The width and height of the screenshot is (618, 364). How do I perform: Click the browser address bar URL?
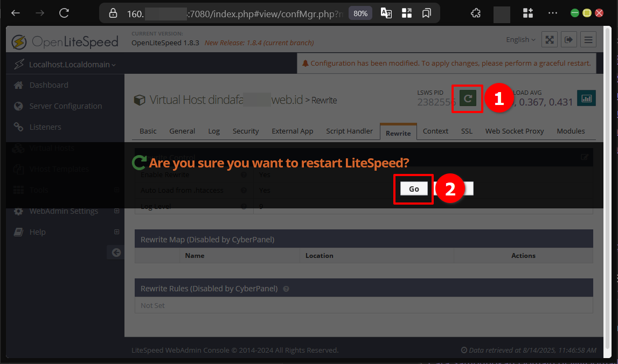point(234,14)
